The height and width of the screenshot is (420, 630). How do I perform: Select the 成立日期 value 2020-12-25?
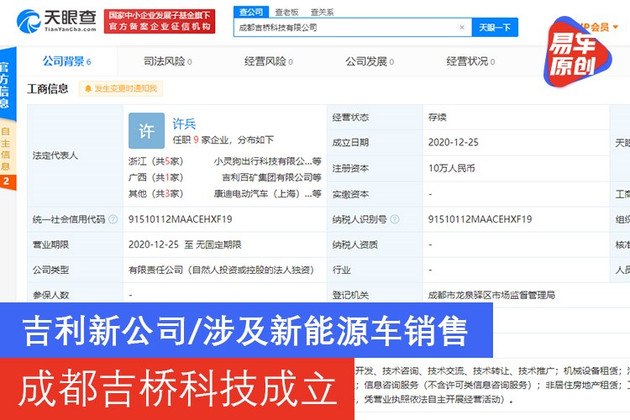click(453, 142)
